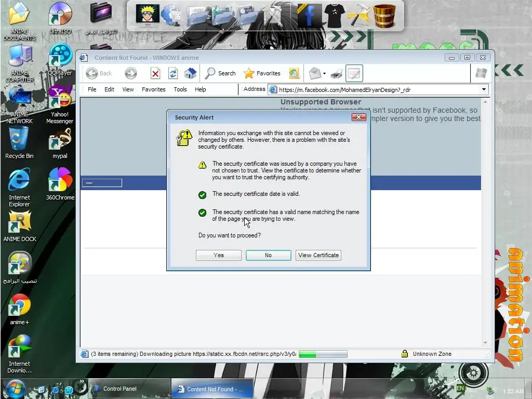Open QQPlayer desktop shortcut
This screenshot has width=532, height=399.
pos(60,60)
